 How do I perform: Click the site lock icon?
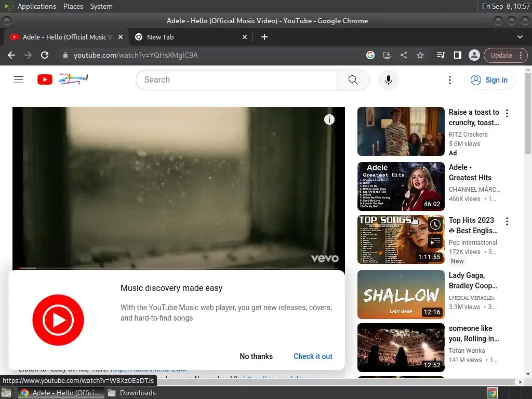65,55
